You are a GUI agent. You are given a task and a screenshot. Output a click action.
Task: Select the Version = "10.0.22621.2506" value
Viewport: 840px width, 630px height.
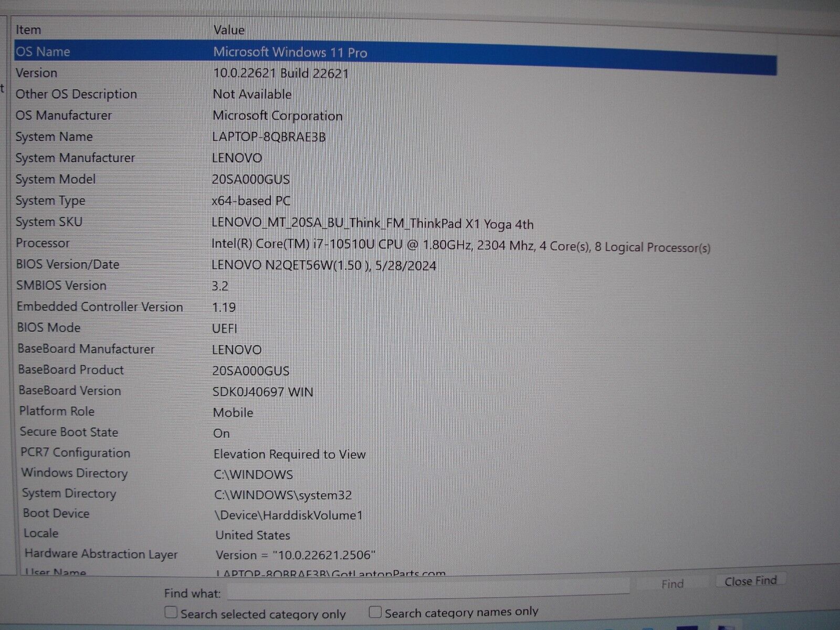(296, 555)
